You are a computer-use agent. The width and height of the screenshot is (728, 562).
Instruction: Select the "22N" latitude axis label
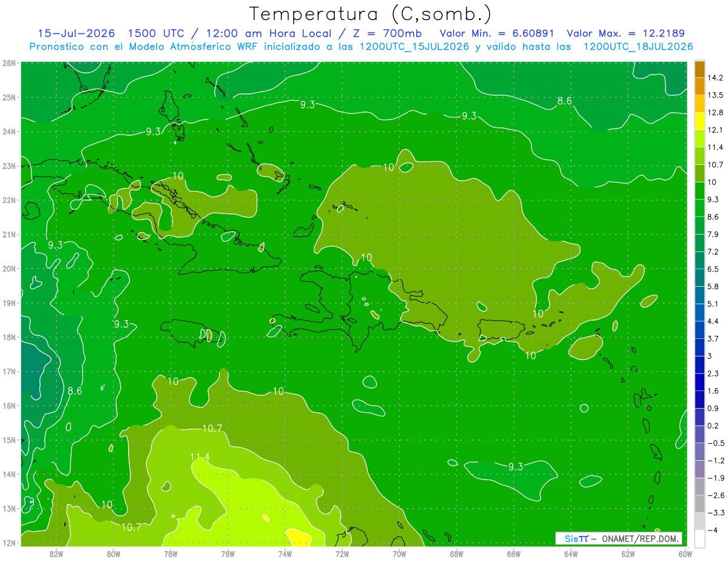click(x=8, y=200)
